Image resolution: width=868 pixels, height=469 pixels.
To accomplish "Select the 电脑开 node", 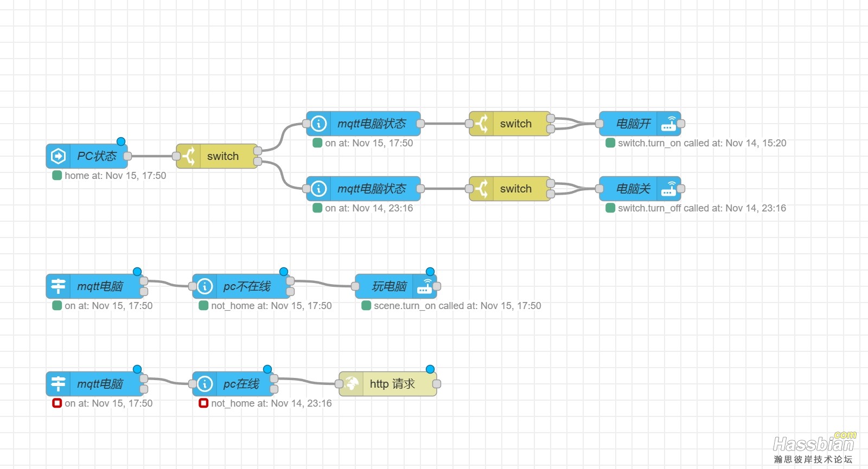I will [640, 124].
